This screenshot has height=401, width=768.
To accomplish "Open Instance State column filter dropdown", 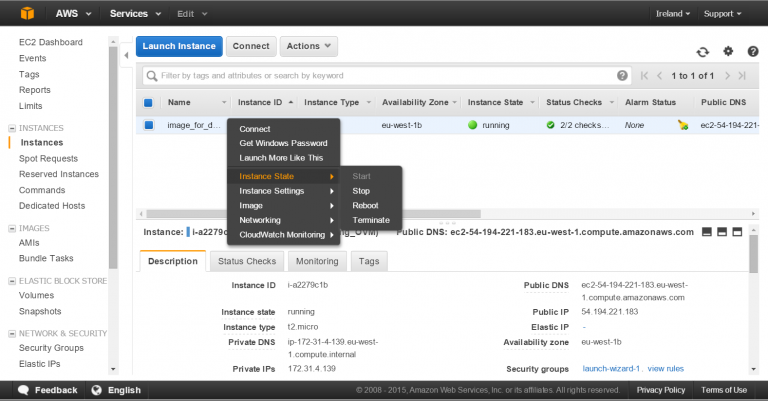I will coord(532,102).
